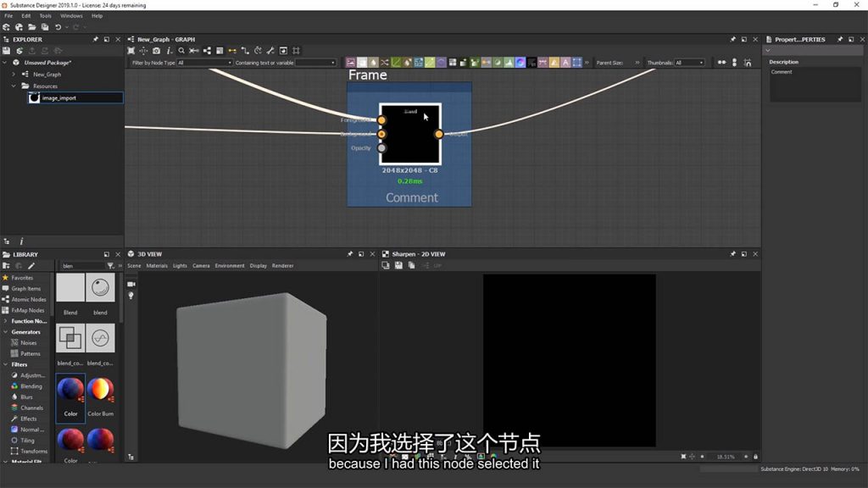Click the camera screenshot icon in graph toolbar

tap(157, 51)
